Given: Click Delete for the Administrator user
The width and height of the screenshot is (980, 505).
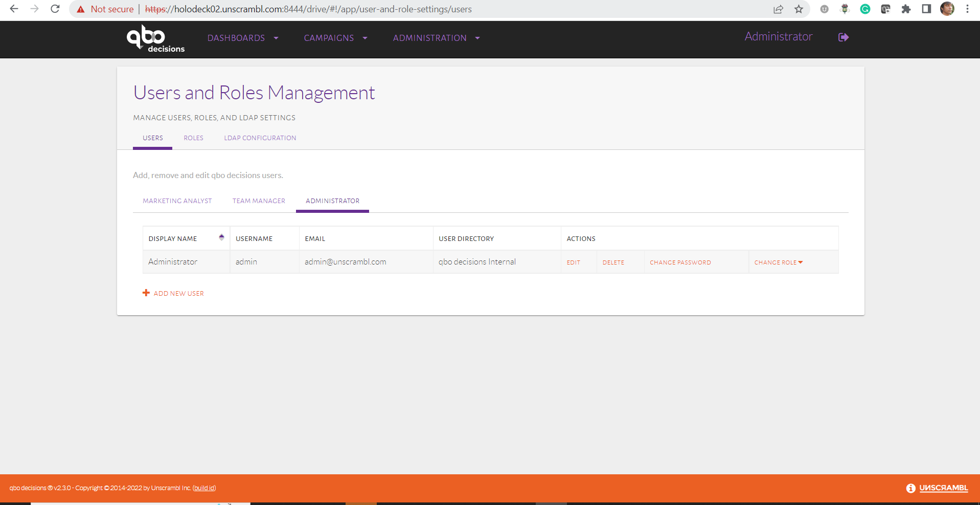Looking at the screenshot, I should tap(613, 262).
